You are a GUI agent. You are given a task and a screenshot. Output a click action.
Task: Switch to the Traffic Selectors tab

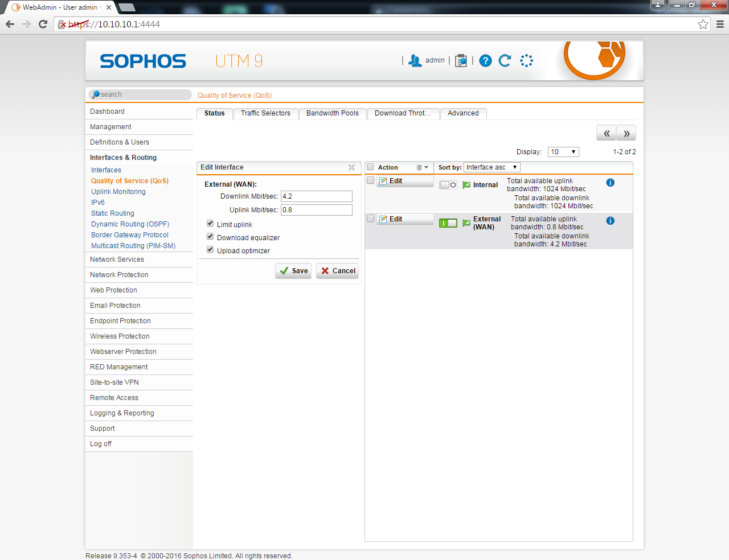(265, 113)
